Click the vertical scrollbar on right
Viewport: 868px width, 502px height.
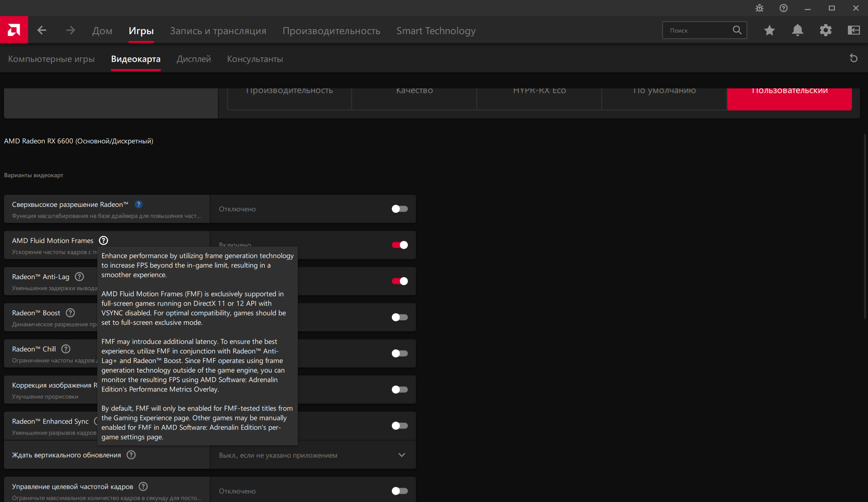pyautogui.click(x=865, y=227)
